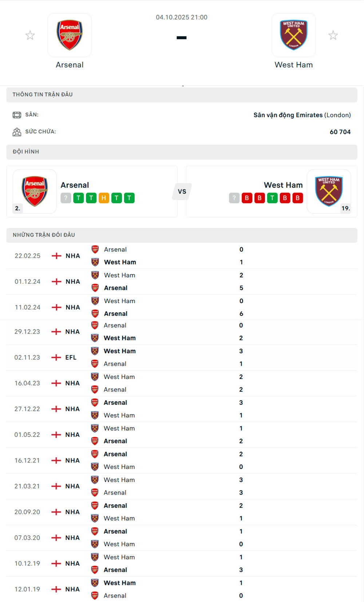364x602 pixels.
Task: Toggle the favorite star next to Arsenal
Action: (30, 35)
